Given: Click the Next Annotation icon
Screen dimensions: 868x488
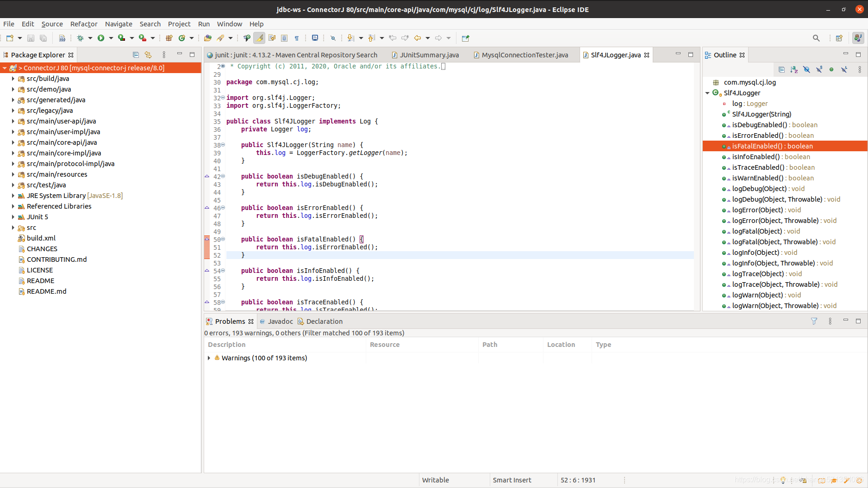Looking at the screenshot, I should coord(350,38).
